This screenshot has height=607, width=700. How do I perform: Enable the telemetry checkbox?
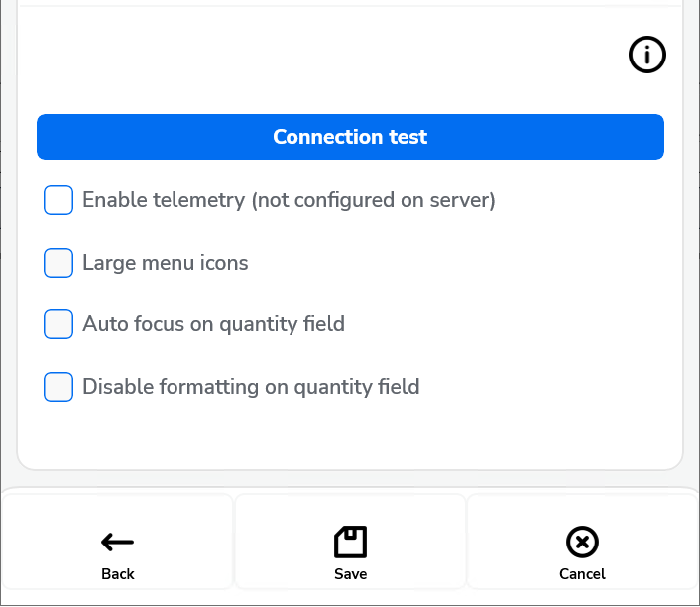(x=58, y=200)
